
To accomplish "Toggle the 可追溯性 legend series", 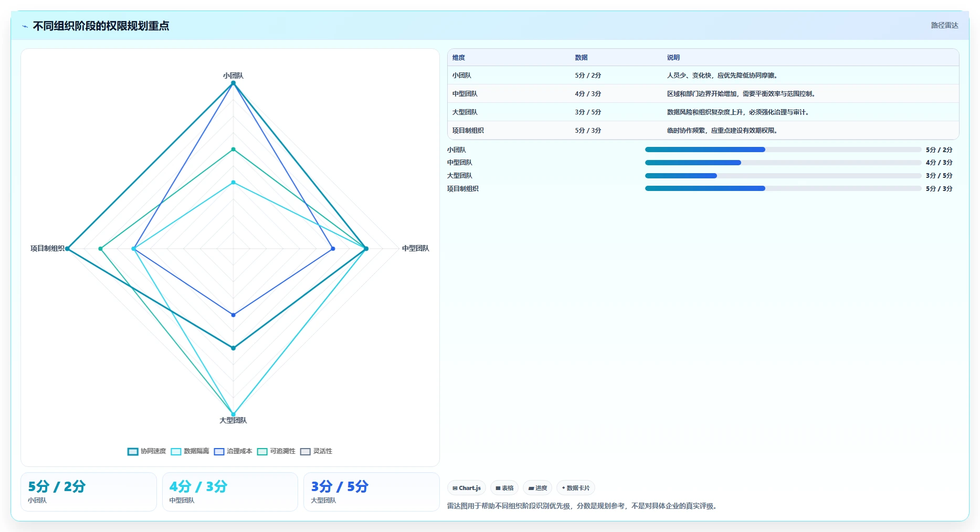I will click(x=276, y=451).
